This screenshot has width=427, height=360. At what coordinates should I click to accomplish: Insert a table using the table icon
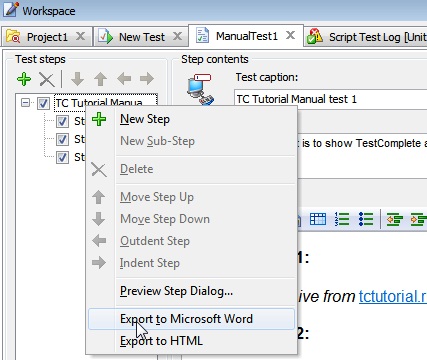pyautogui.click(x=318, y=219)
